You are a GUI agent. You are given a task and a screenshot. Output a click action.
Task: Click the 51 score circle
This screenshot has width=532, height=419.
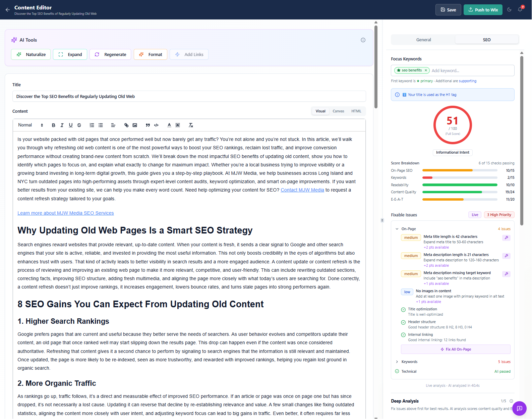pos(453,125)
